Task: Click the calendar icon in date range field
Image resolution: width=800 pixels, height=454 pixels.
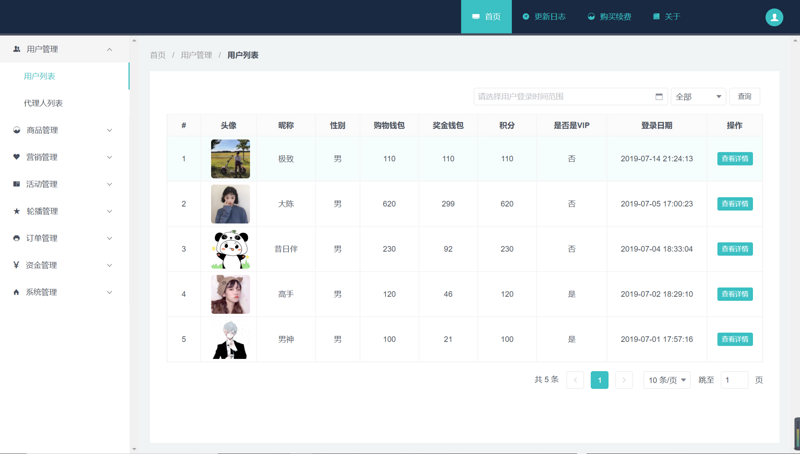Action: point(659,96)
